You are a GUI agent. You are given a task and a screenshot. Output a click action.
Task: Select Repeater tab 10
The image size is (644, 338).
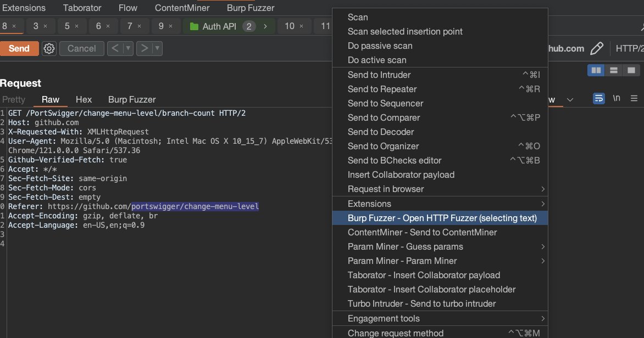[x=290, y=26]
